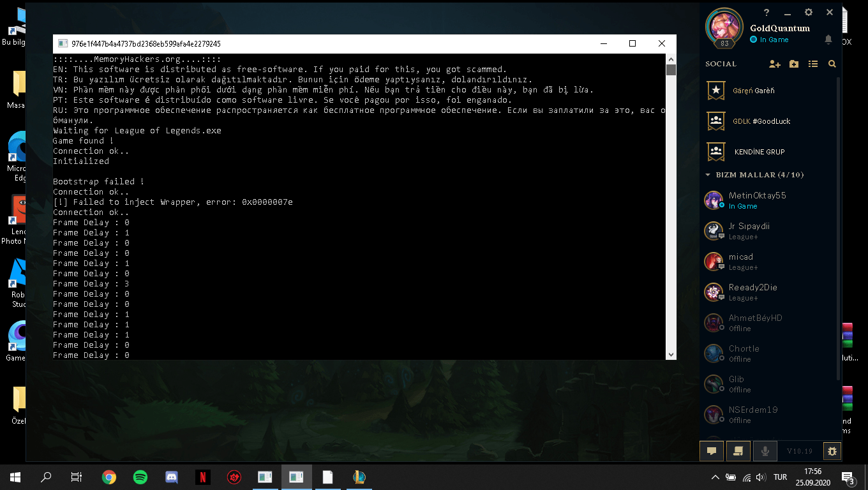The height and width of the screenshot is (490, 868).
Task: Open the GoldQuantum profile avatar
Action: point(724,27)
